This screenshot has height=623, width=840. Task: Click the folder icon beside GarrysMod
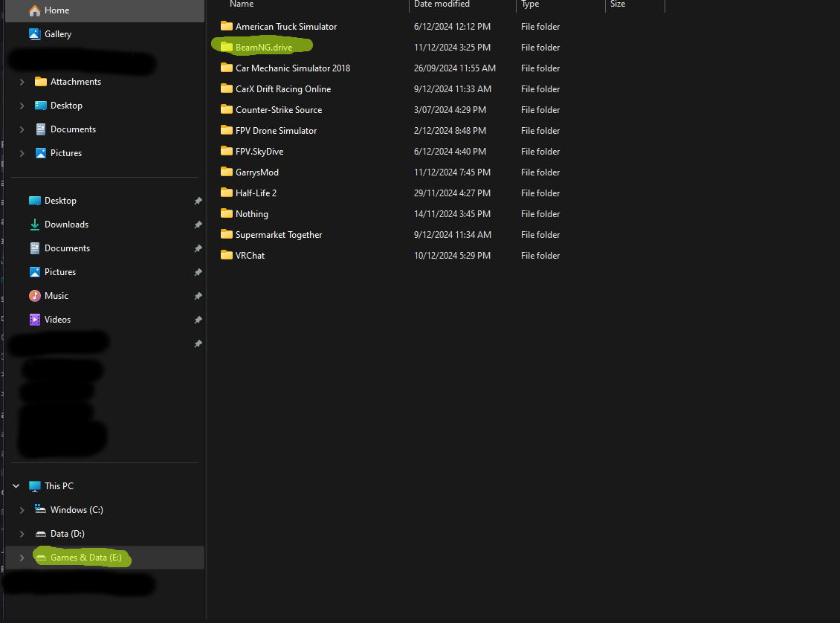coord(227,172)
